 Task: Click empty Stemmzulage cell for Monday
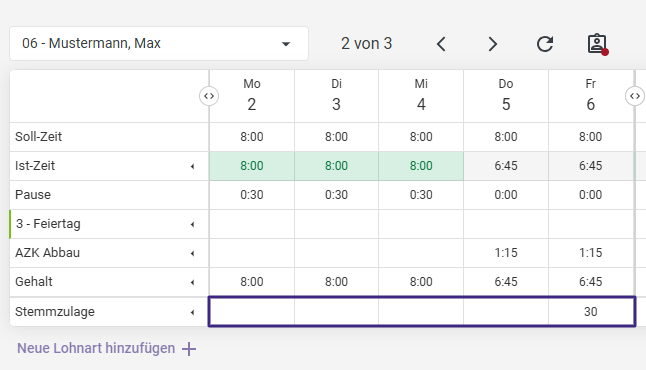[x=252, y=311]
